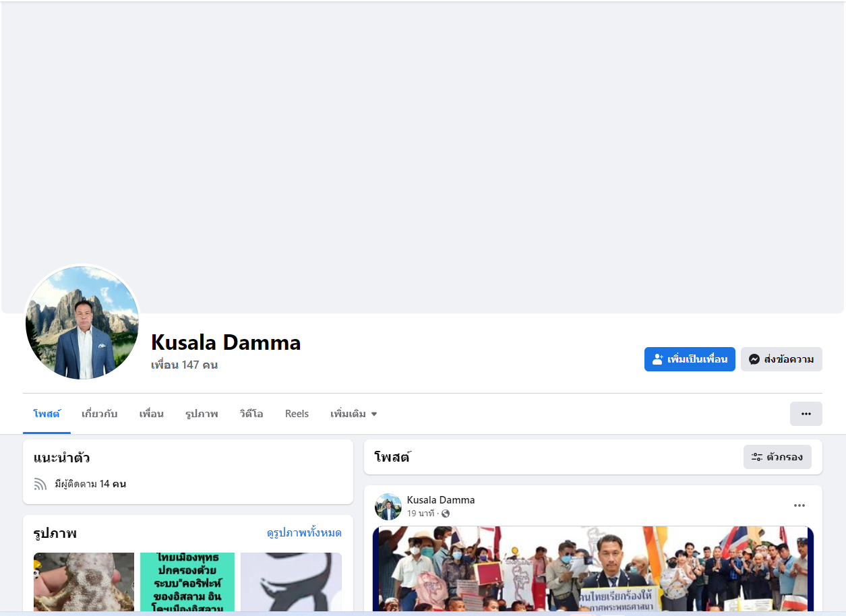Open Kusala Damma's large profile picture
This screenshot has width=846, height=616.
[x=82, y=322]
